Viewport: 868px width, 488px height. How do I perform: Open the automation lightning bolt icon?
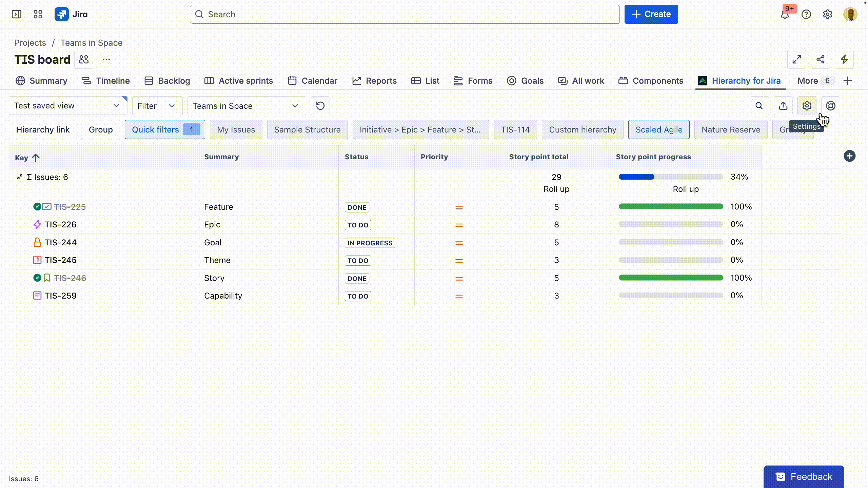click(844, 60)
